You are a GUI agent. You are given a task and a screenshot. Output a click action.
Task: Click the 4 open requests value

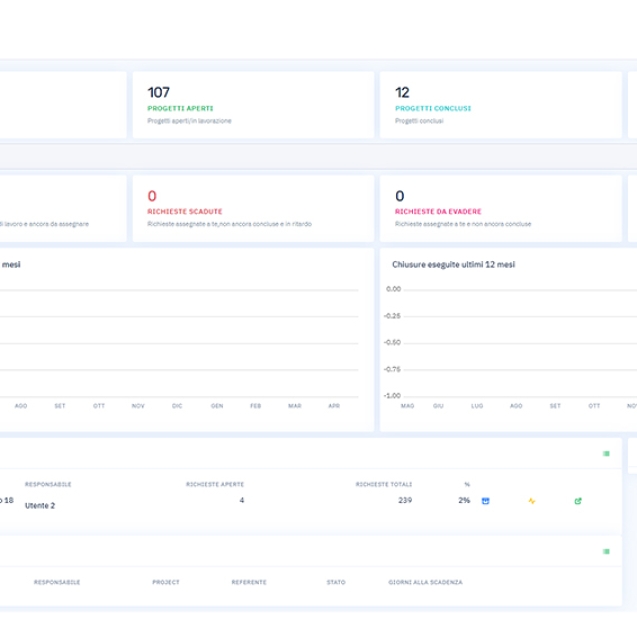click(242, 499)
